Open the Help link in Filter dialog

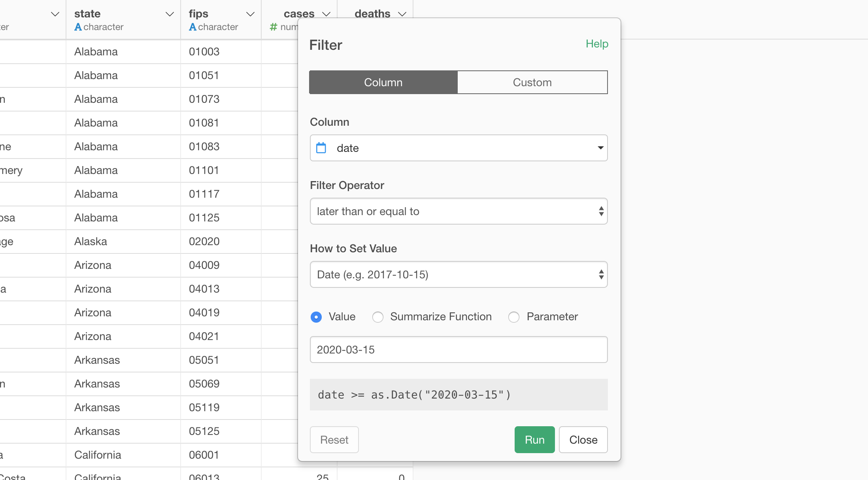597,43
